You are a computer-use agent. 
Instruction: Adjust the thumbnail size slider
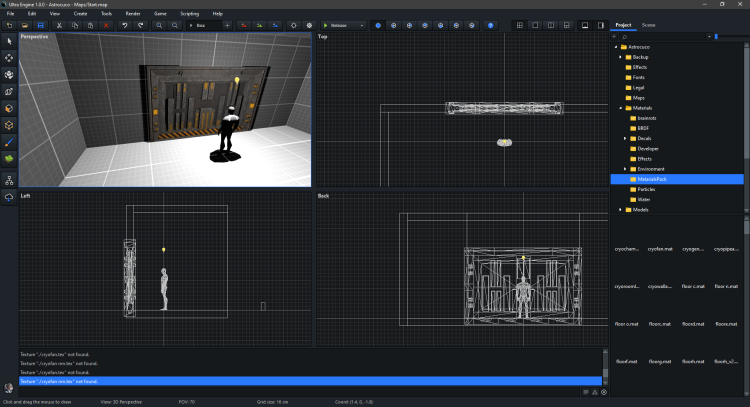[716, 36]
